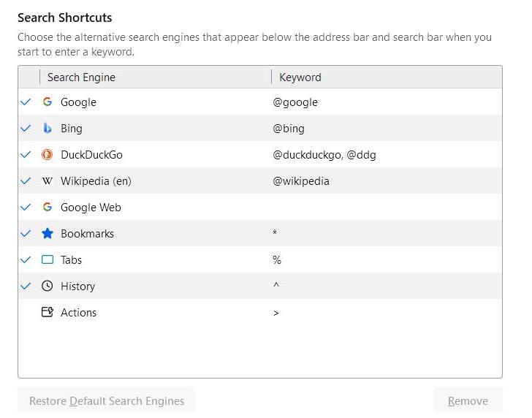Click the Search Engine column header
This screenshot has height=418, width=532.
point(156,77)
